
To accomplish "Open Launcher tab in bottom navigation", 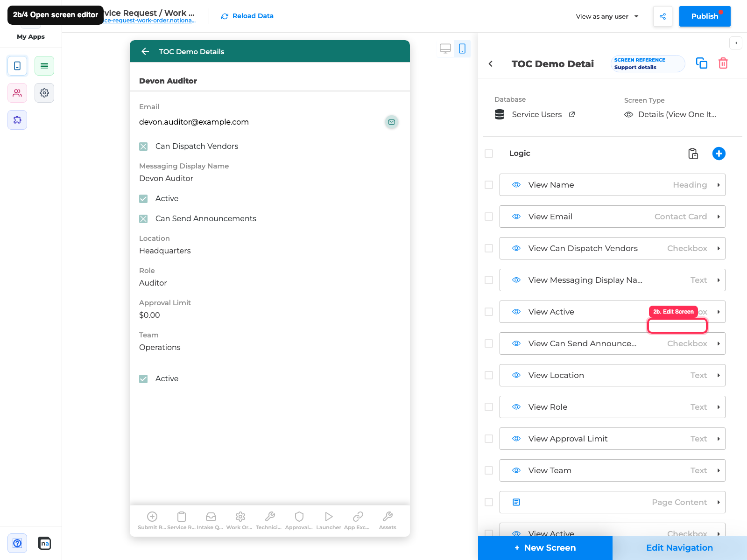I will click(x=329, y=521).
